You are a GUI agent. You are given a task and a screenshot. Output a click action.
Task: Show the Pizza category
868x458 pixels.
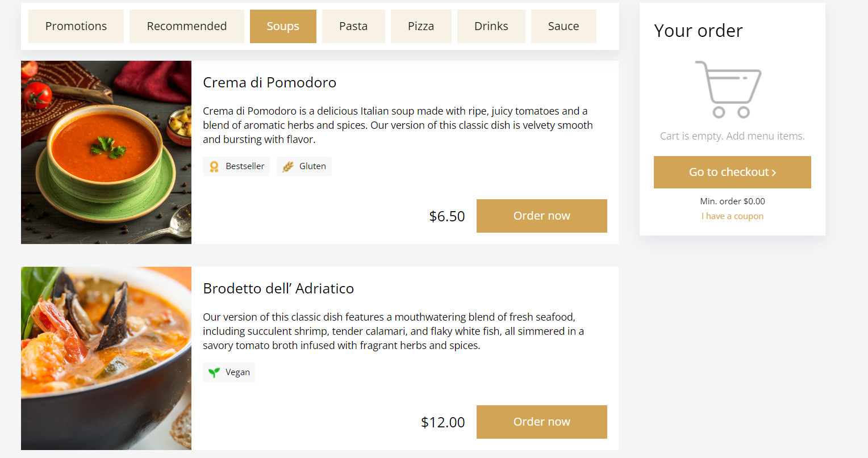tap(421, 26)
